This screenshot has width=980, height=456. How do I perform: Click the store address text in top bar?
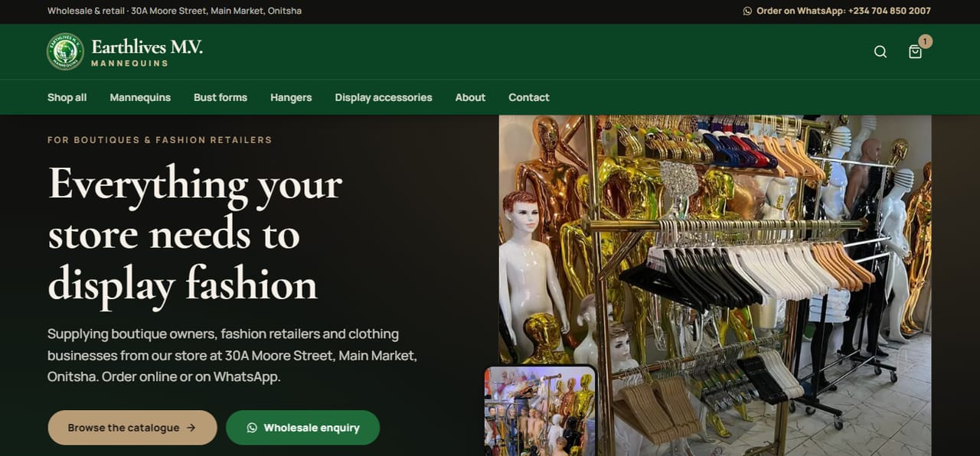coord(175,11)
